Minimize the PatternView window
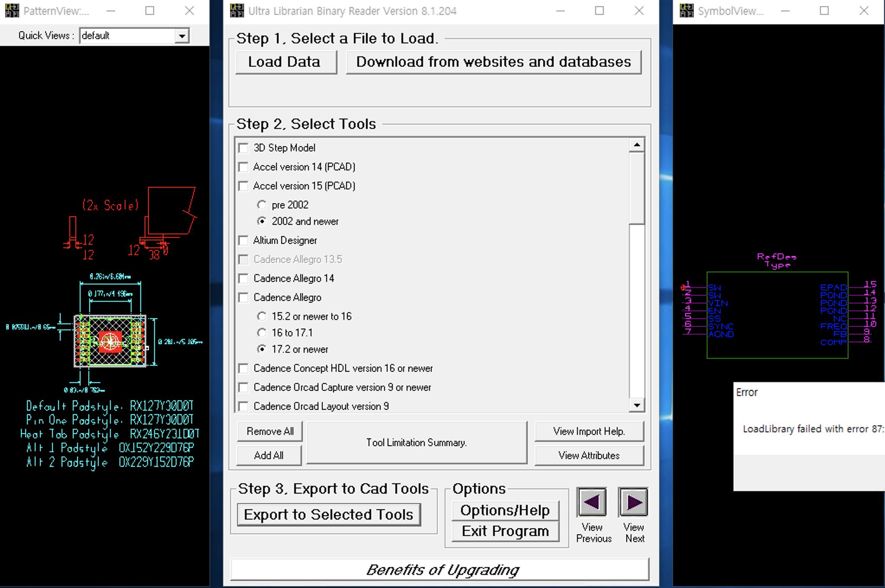The image size is (885, 588). pos(111,11)
